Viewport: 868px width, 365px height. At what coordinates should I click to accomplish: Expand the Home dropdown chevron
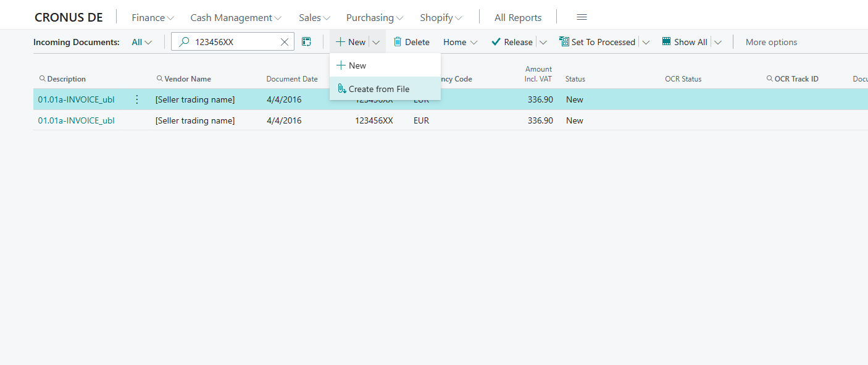coord(473,41)
